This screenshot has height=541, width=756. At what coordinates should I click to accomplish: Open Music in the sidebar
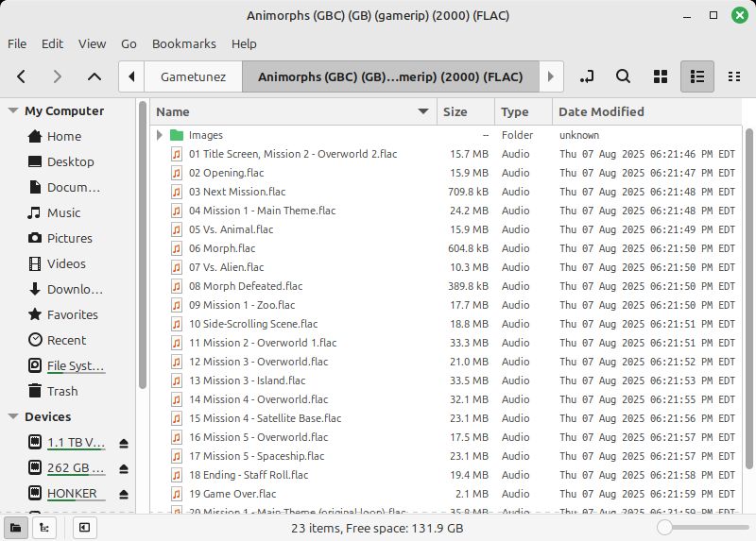[x=63, y=213]
